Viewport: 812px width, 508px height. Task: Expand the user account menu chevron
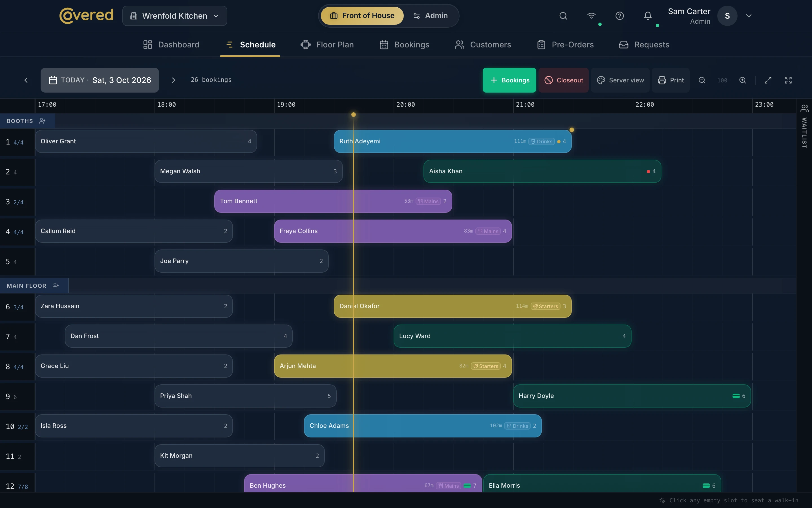[x=749, y=16]
